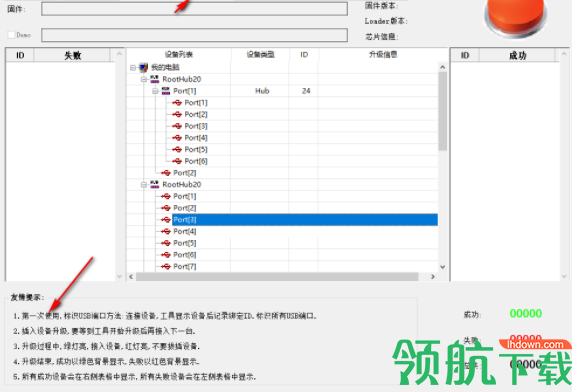Click USB icon of Port[4] nested under Hub 24
The image size is (572, 392).
point(177,138)
